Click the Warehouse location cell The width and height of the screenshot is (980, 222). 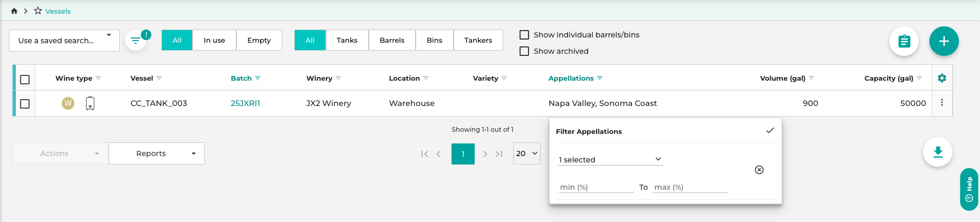pos(412,103)
